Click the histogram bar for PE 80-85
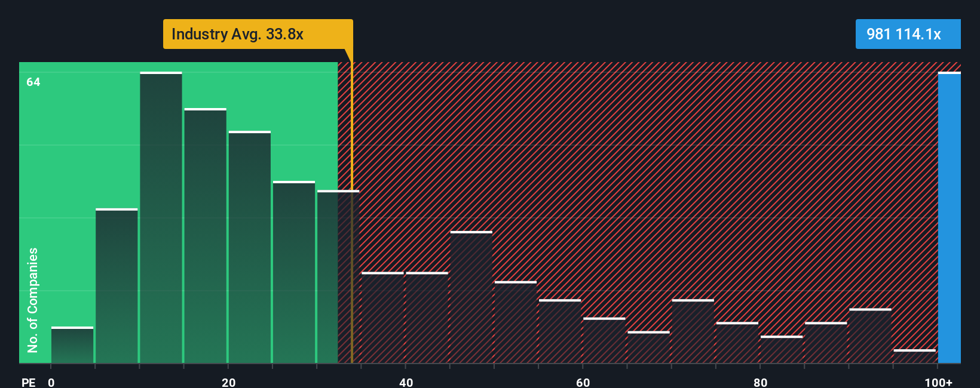 [782, 350]
